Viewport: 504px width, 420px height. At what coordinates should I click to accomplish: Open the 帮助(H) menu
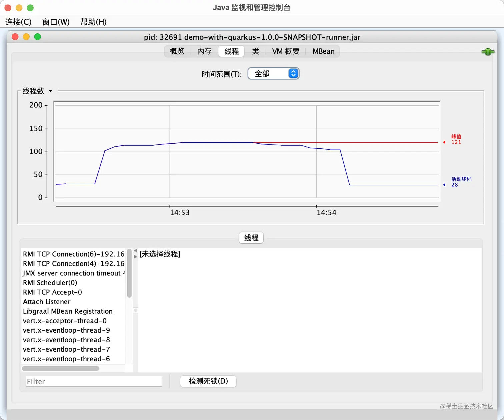coord(93,22)
